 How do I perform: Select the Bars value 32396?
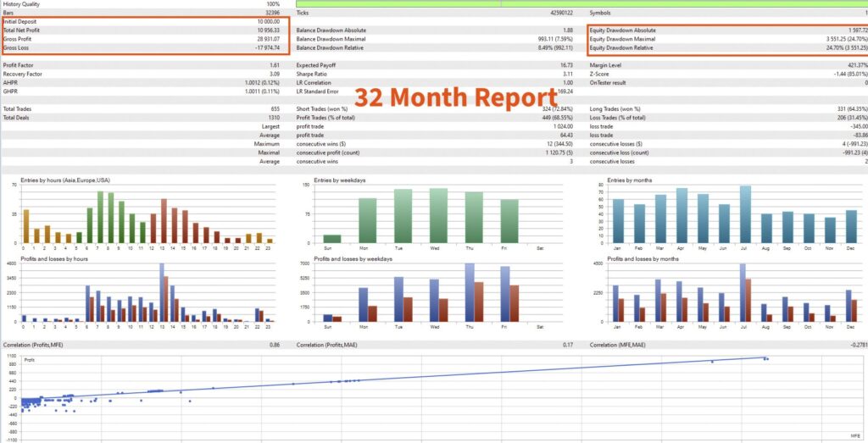272,13
